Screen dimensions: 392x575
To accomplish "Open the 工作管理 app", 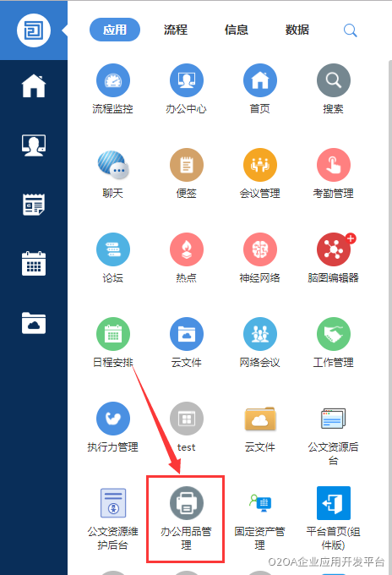I will pos(334,342).
